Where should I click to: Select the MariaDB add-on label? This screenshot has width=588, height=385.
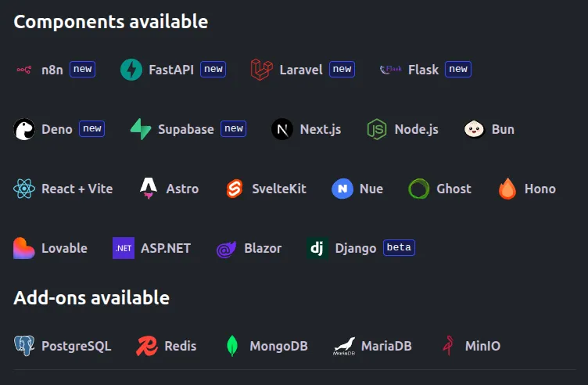386,346
